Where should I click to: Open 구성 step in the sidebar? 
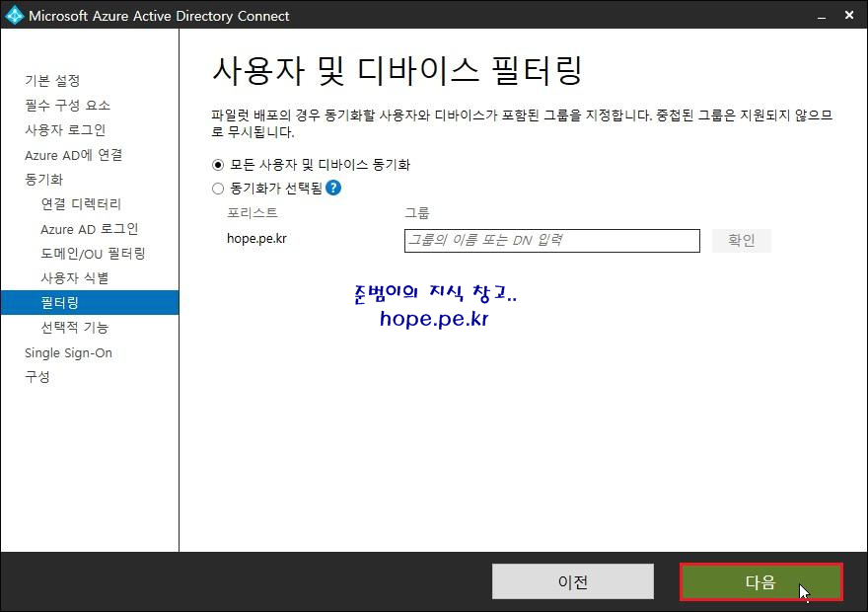[x=37, y=377]
